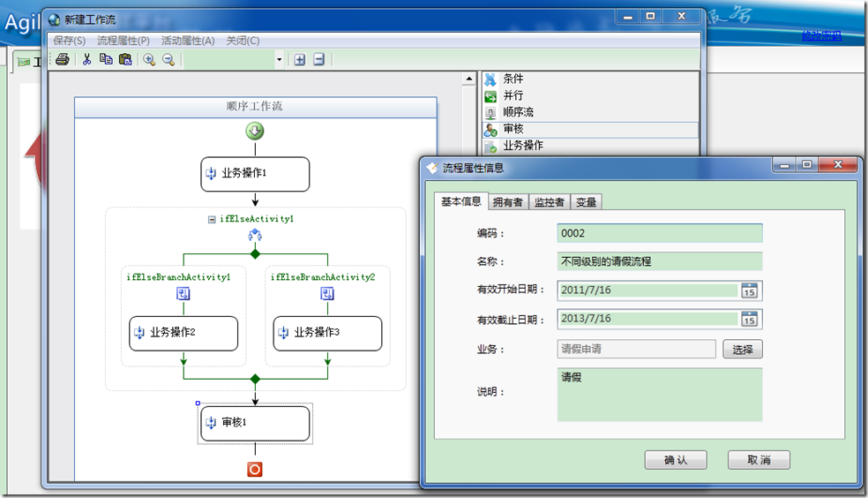
Task: Click the cut scissors icon
Action: pos(87,59)
